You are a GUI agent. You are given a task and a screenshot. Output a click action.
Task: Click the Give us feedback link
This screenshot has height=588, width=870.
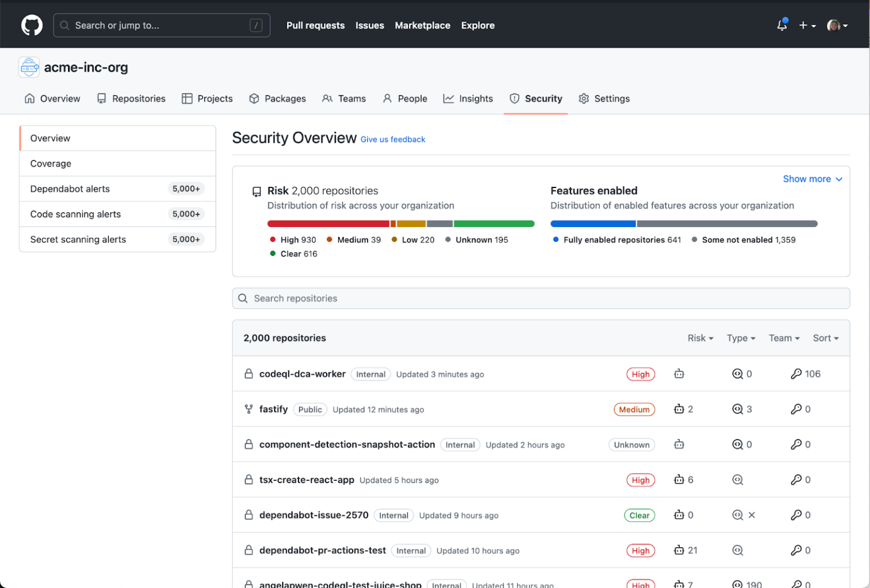pos(393,139)
